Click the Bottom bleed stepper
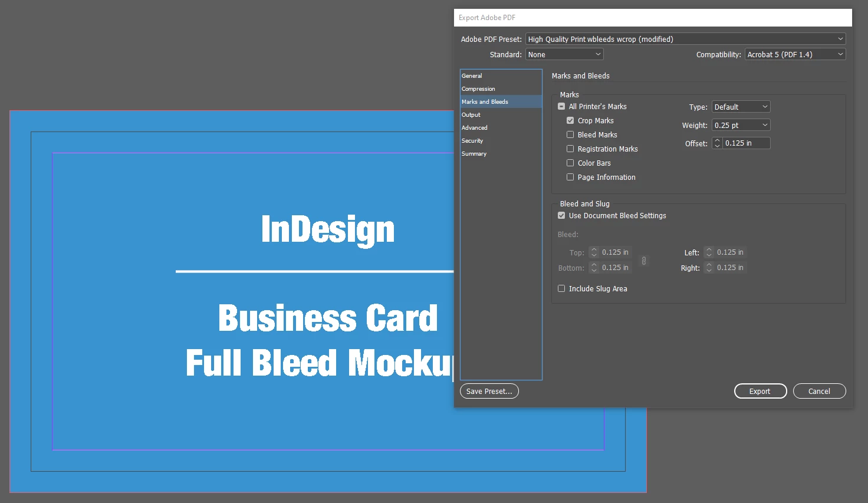The image size is (868, 503). coord(594,268)
